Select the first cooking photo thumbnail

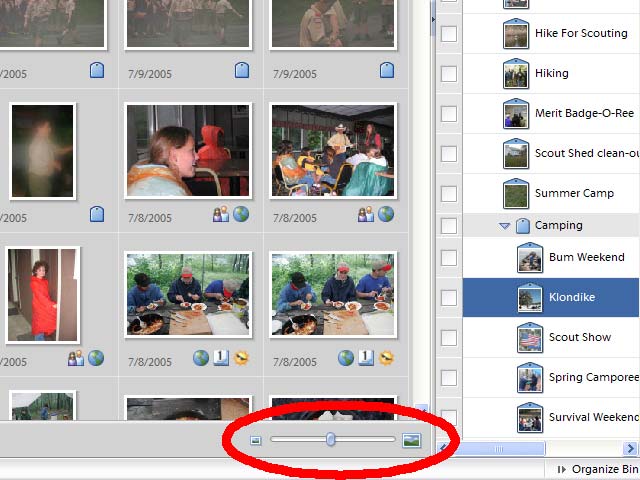point(188,295)
